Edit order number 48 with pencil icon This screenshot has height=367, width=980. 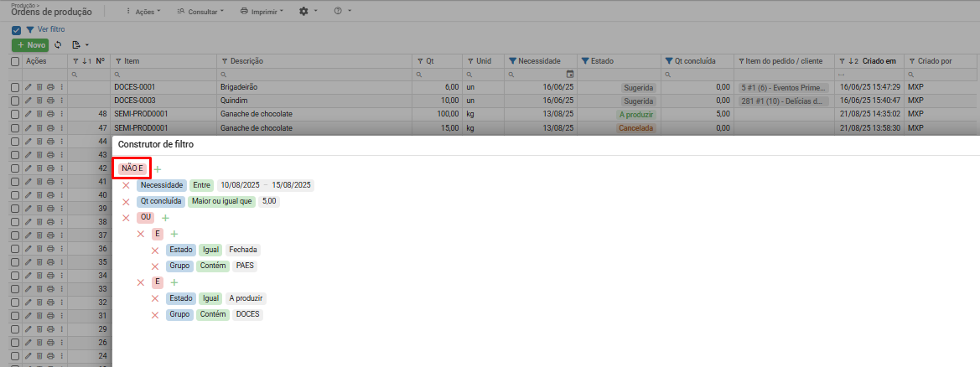coord(28,115)
